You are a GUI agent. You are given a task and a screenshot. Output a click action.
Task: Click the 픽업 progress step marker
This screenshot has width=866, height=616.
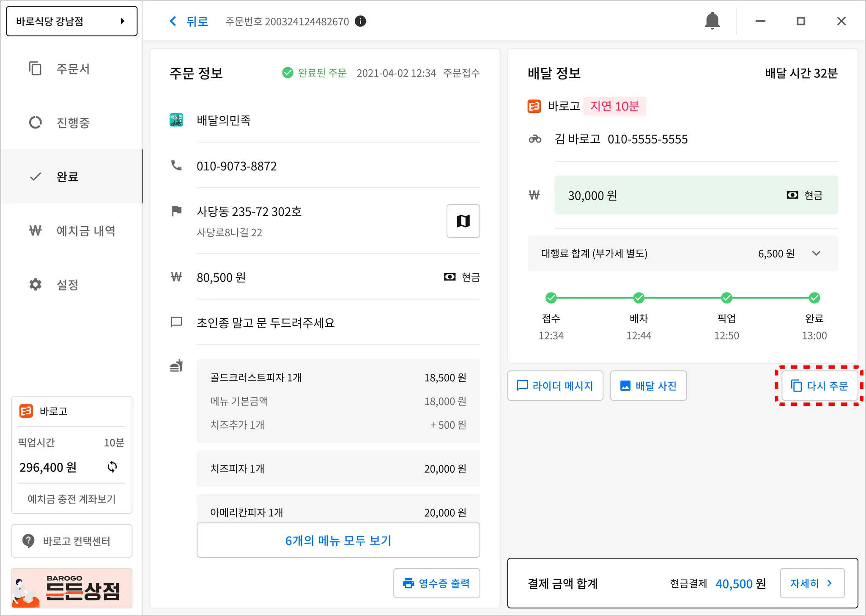tap(726, 298)
